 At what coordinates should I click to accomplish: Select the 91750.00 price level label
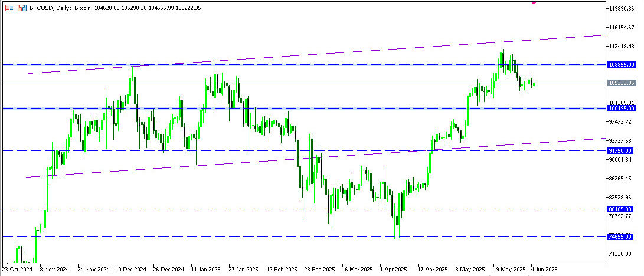(x=620, y=151)
